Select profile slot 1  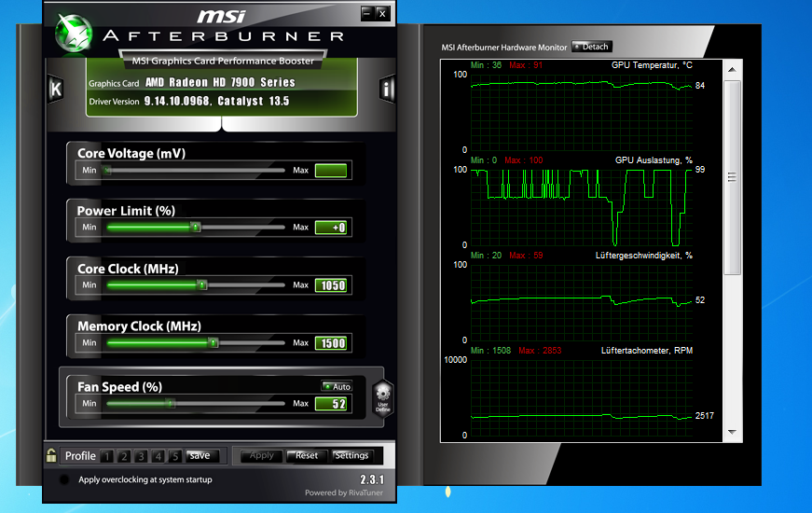point(107,456)
